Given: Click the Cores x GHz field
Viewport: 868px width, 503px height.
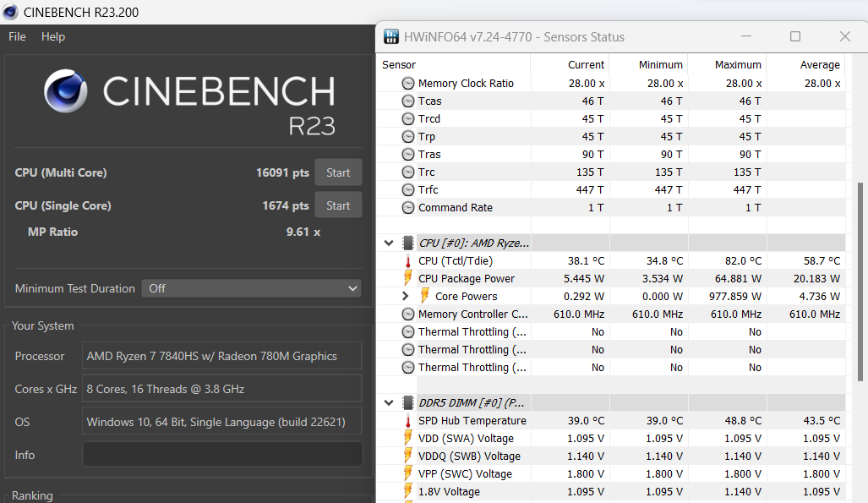Looking at the screenshot, I should (222, 389).
